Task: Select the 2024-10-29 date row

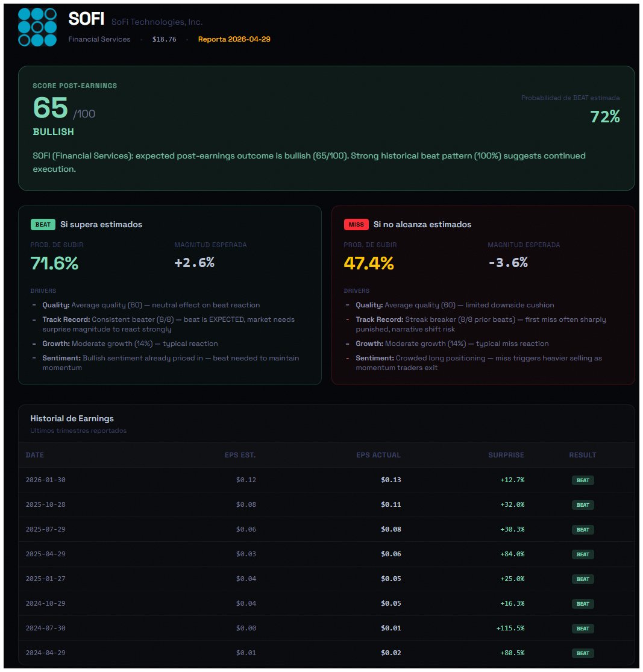Action: coord(326,604)
